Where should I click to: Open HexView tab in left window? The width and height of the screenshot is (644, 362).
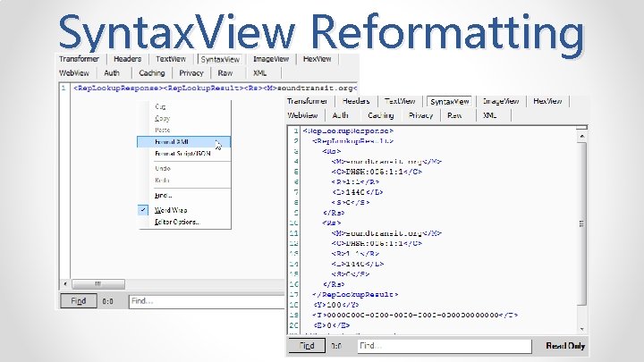pyautogui.click(x=317, y=59)
